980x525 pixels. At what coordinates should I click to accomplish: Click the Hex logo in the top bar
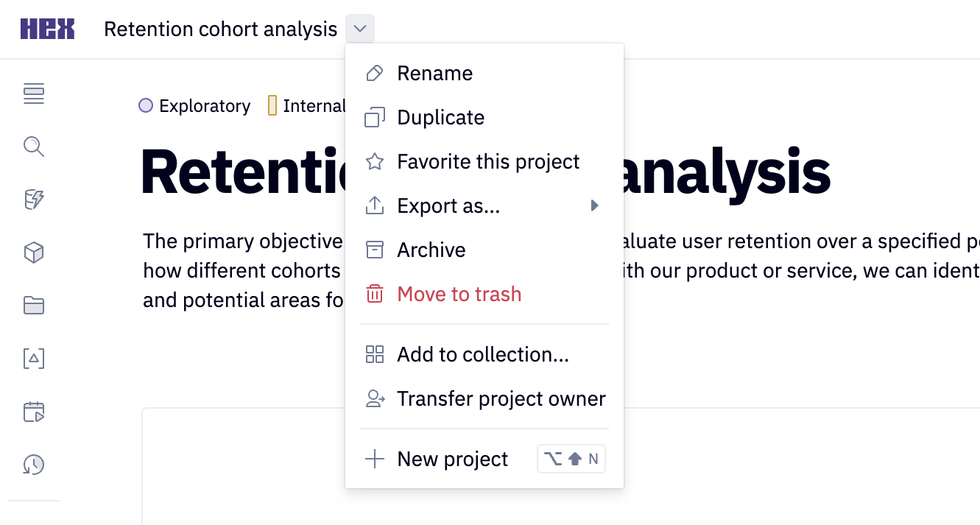(x=47, y=28)
